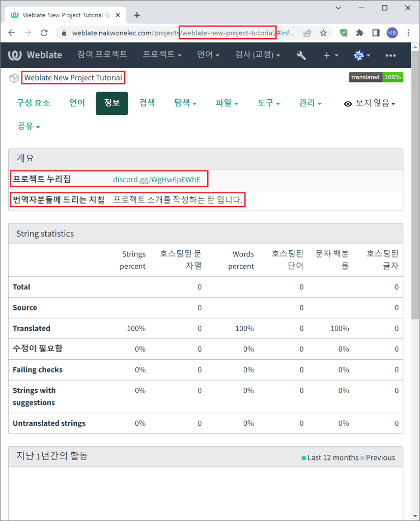Expand the 프로젝트 navbar dropdown
Screen dimensions: 420x521
[162, 55]
